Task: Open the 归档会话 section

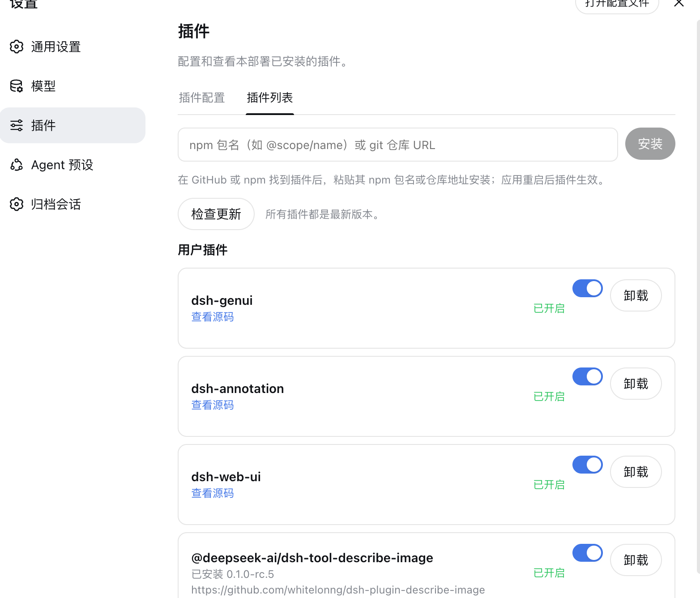Action: [73, 204]
